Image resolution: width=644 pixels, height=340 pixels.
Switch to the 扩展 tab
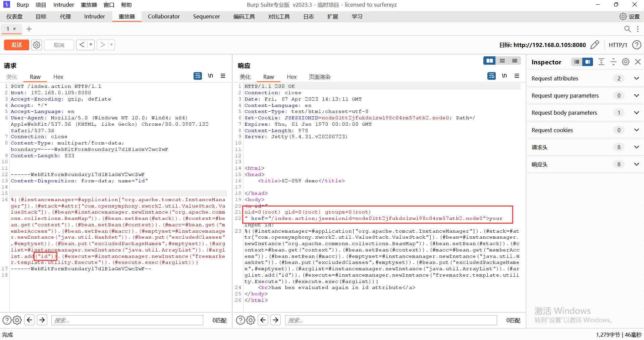[333, 16]
